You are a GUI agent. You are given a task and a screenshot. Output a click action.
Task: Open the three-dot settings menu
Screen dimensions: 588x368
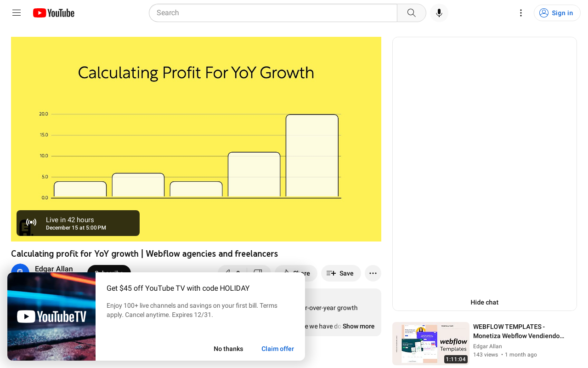pos(521,13)
